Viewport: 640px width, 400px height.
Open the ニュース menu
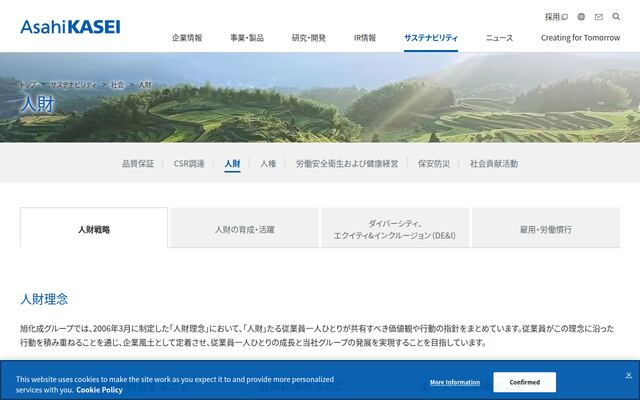tap(499, 38)
